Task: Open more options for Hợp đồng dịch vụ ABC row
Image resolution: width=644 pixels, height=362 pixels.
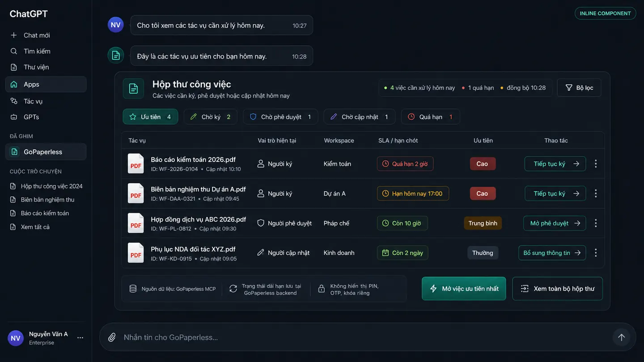Action: click(596, 223)
